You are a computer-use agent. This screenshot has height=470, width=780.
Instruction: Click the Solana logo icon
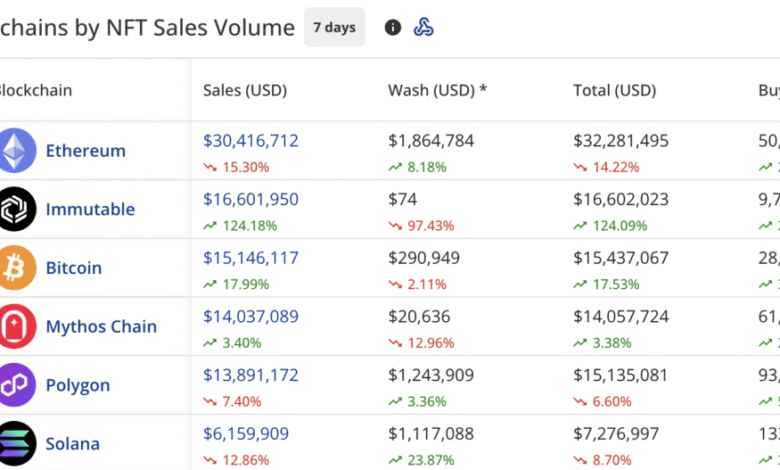15,443
